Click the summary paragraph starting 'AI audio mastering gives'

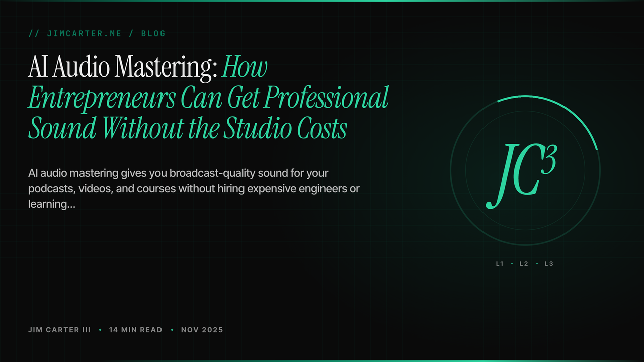click(194, 189)
